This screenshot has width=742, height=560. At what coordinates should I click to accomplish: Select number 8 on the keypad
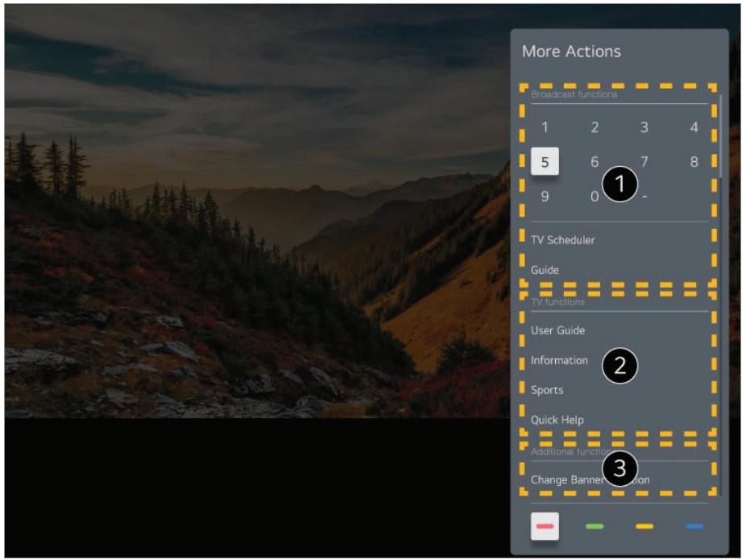[694, 162]
